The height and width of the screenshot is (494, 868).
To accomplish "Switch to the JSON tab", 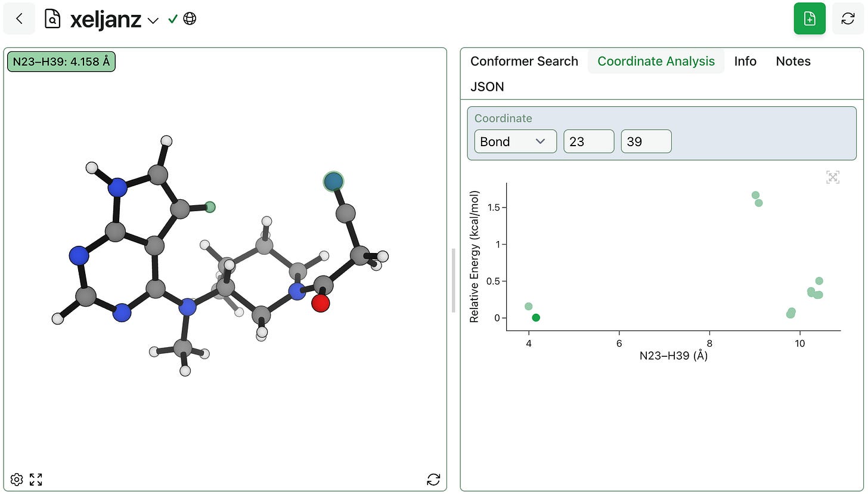I will point(487,87).
